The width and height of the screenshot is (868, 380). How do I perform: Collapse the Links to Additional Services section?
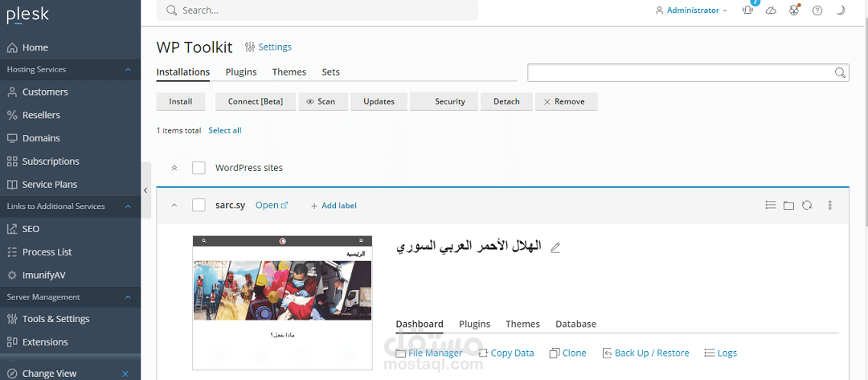pos(128,206)
